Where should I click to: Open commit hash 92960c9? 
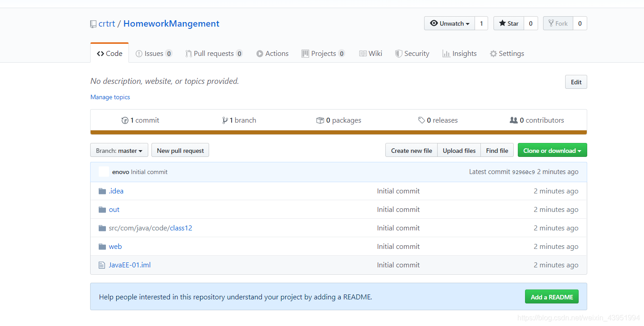[x=524, y=172]
